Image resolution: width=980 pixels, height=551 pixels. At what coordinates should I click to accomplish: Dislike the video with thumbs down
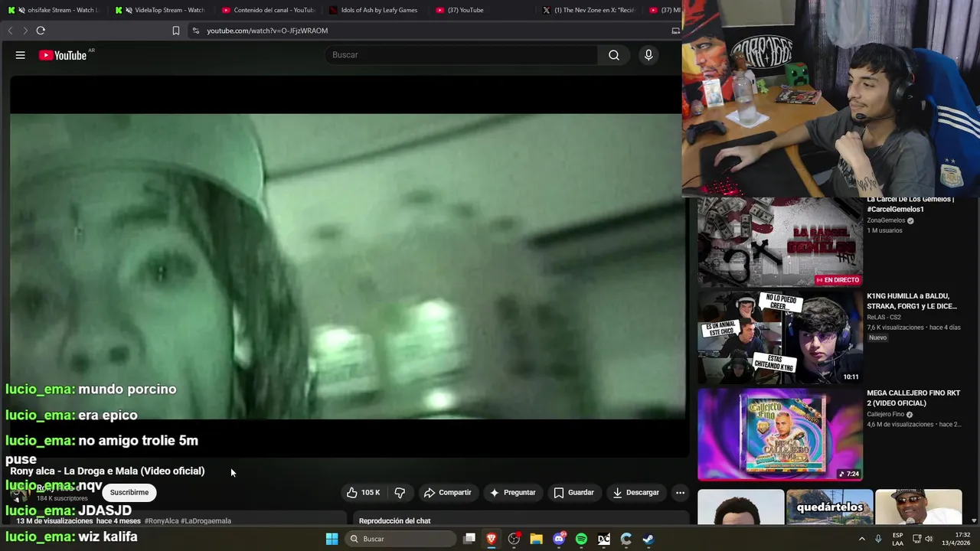400,493
